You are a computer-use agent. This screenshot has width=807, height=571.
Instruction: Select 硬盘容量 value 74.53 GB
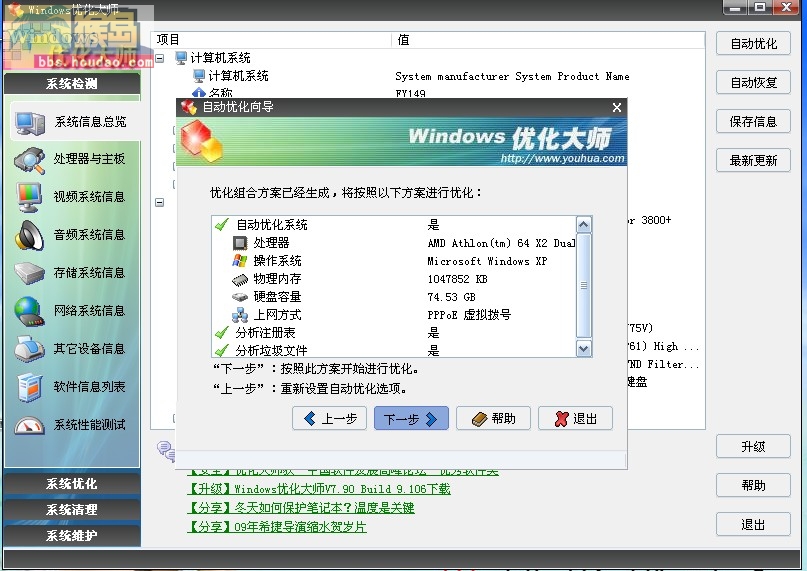(x=451, y=297)
